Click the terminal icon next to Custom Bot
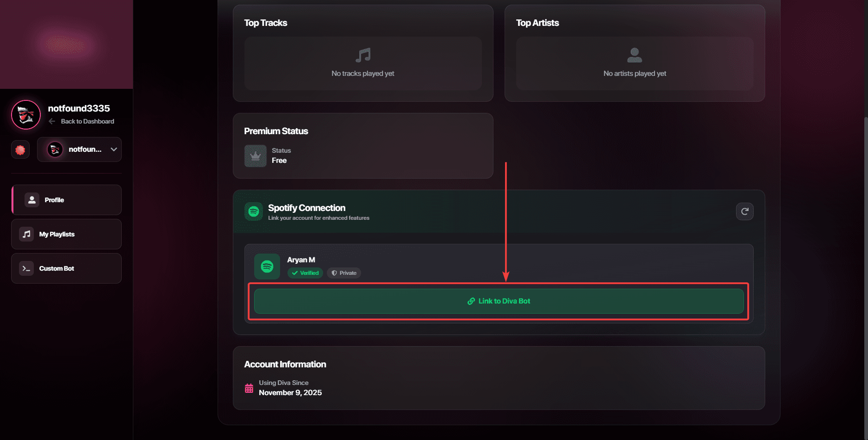This screenshot has height=440, width=868. click(26, 268)
